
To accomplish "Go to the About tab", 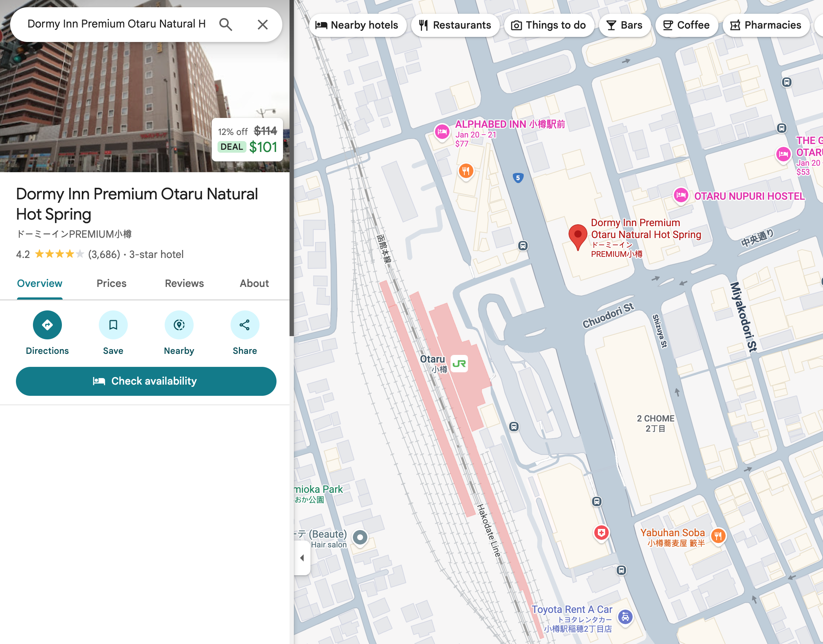I will pos(254,283).
